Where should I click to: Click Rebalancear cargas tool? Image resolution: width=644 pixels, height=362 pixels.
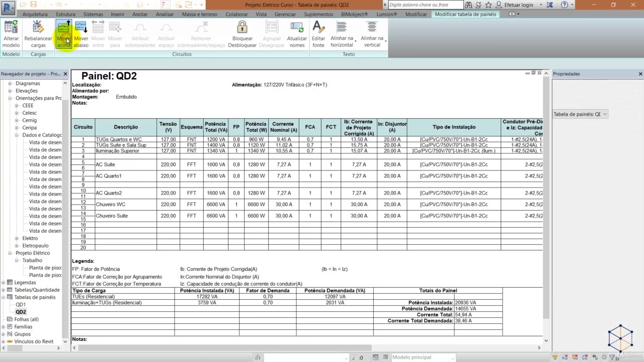(x=38, y=34)
